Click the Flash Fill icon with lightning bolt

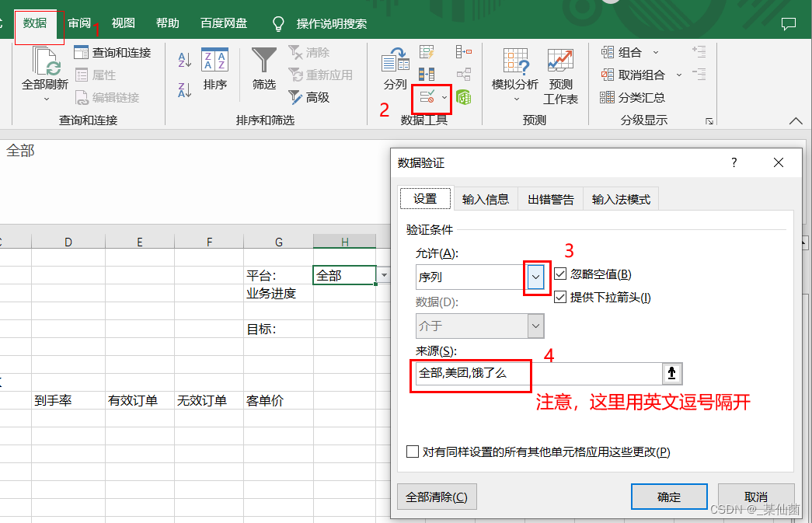(427, 52)
